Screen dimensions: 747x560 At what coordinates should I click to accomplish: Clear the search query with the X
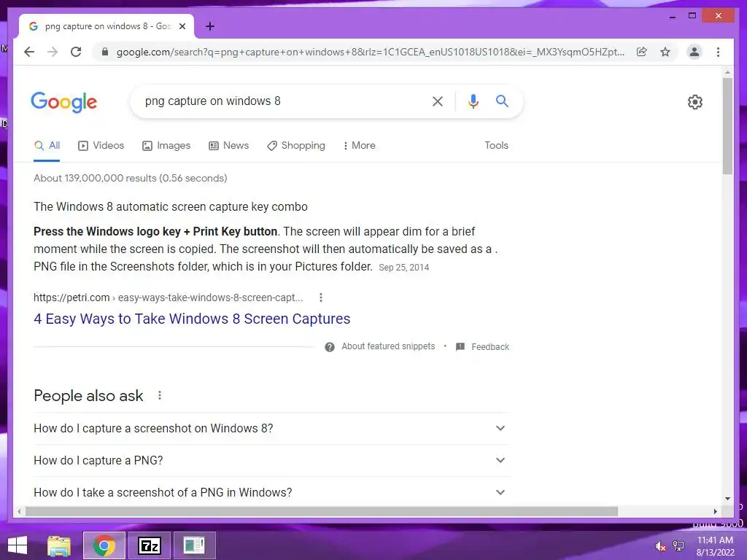click(438, 101)
